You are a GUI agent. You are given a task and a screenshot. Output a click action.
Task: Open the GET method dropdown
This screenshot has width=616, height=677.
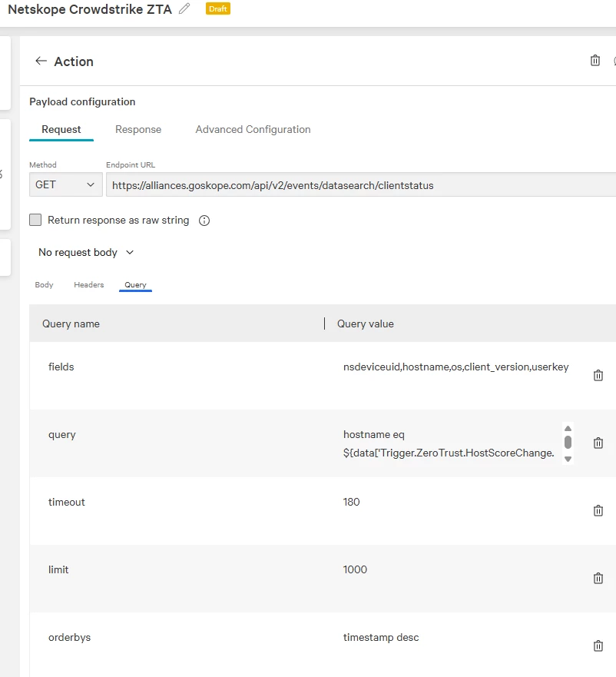[x=65, y=184]
